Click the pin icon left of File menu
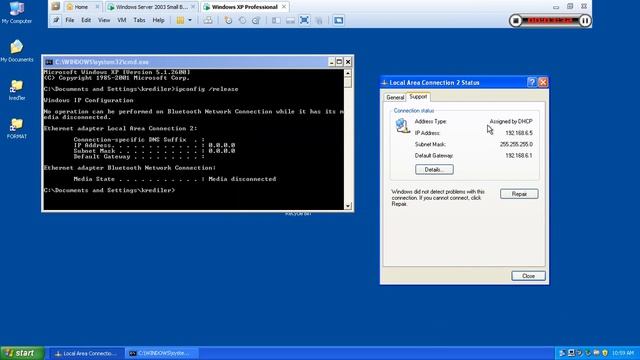Screen dimensions: 640x360 [x=56, y=20]
